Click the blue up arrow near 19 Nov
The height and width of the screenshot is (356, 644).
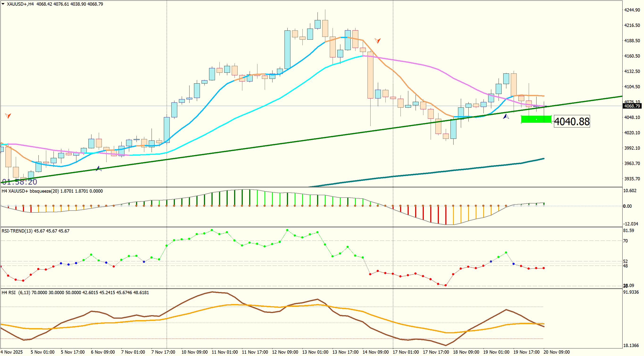pyautogui.click(x=506, y=116)
